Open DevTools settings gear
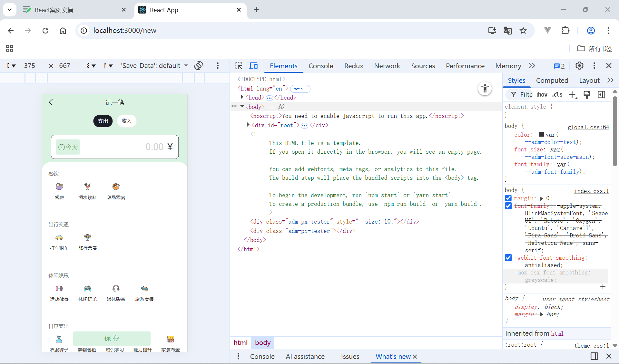 pos(579,66)
